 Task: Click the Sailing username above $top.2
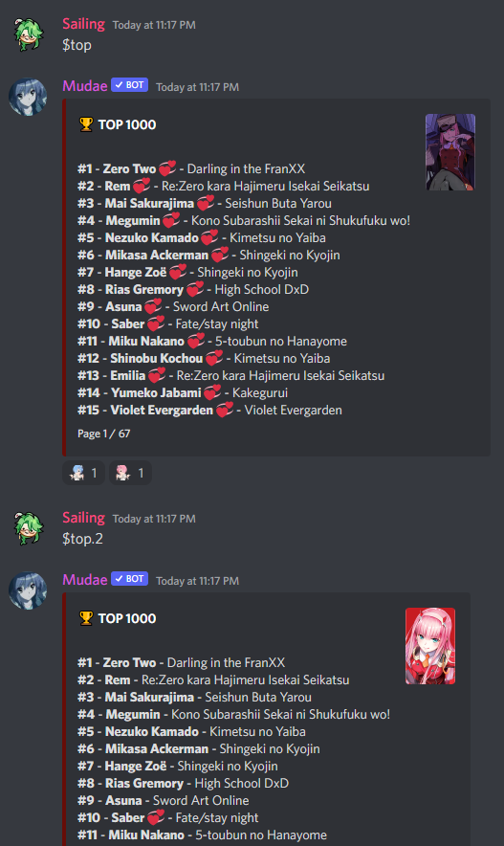tap(83, 518)
